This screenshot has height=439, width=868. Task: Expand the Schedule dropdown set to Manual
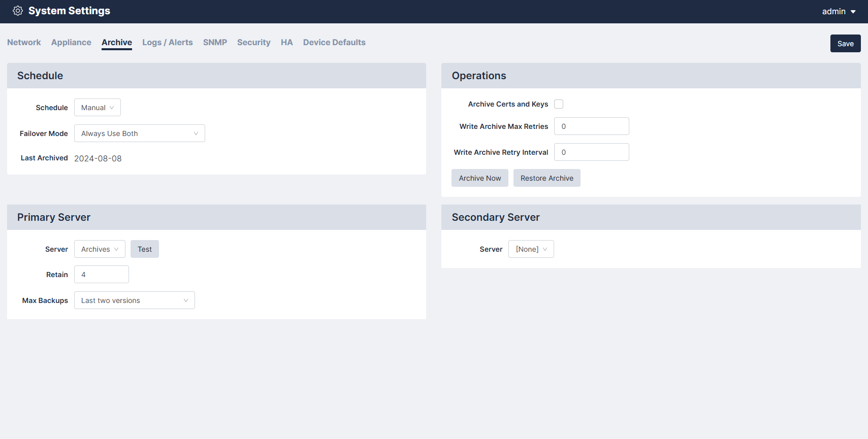[98, 108]
